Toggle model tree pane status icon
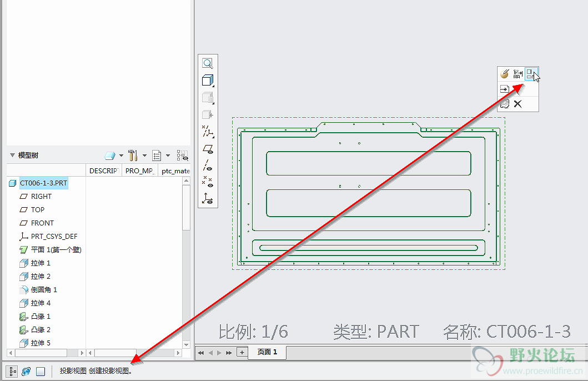 pyautogui.click(x=12, y=371)
